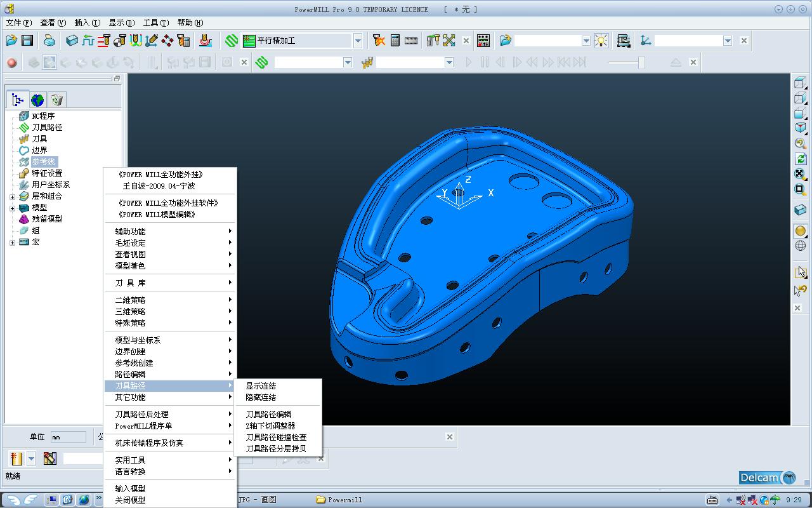This screenshot has height=508, width=812.
Task: Open the simulation toolpath dropdown
Action: point(348,62)
